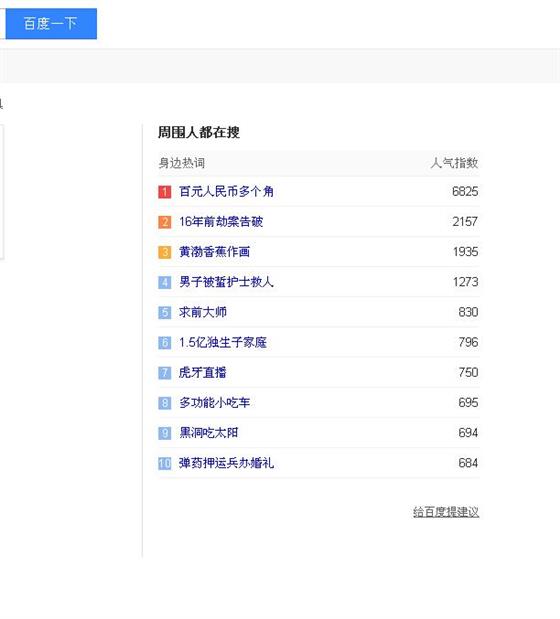This screenshot has width=560, height=619.
Task: Click the rank 10 badge icon
Action: tap(165, 463)
